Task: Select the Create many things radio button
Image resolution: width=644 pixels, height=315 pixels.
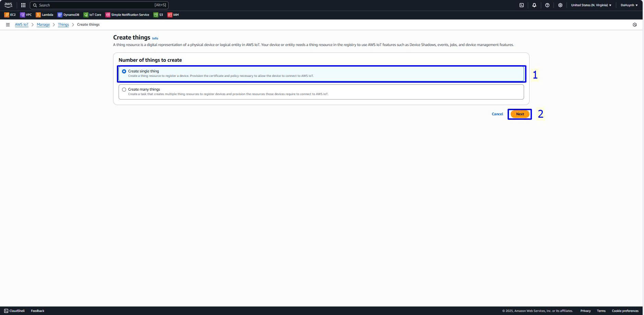Action: point(124,90)
